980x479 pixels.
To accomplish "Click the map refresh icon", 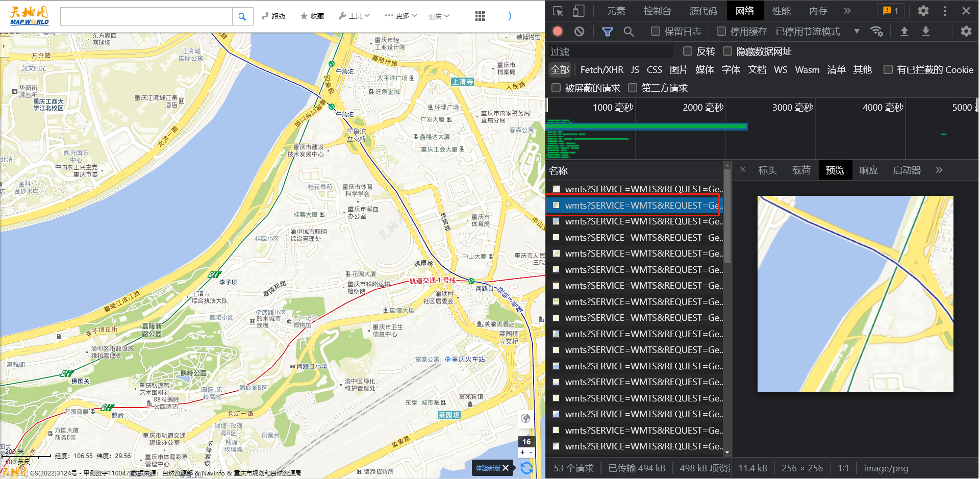I will click(526, 468).
